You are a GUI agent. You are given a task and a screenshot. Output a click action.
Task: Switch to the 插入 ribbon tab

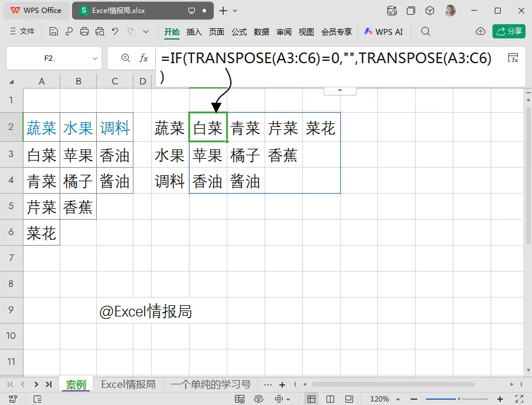tap(194, 32)
